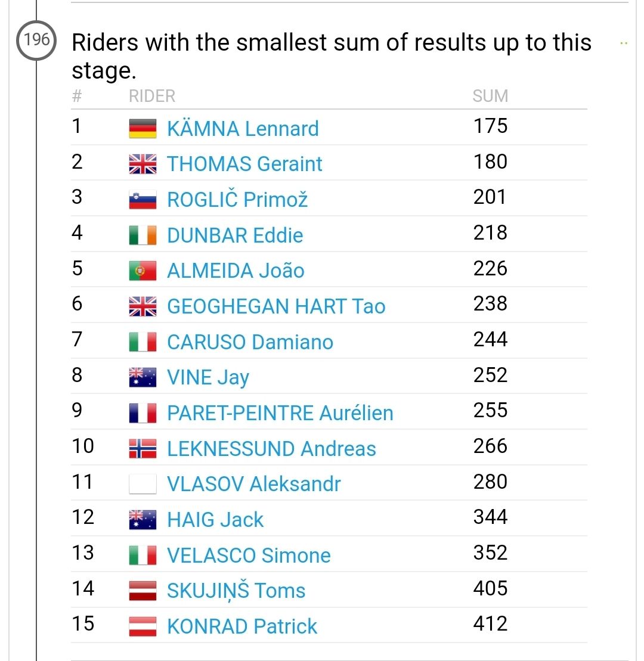
Task: Click the French flag next to Paret-Peintre
Action: (143, 413)
